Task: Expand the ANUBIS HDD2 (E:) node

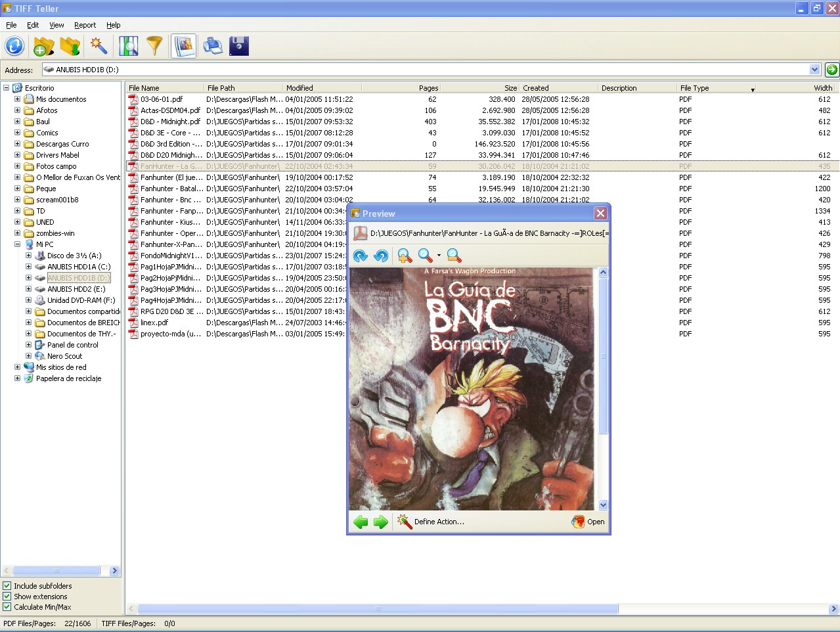Action: click(x=29, y=289)
